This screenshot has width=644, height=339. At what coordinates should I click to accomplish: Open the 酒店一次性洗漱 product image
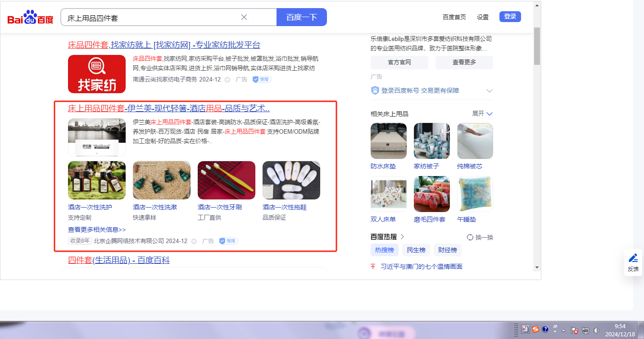point(162,180)
